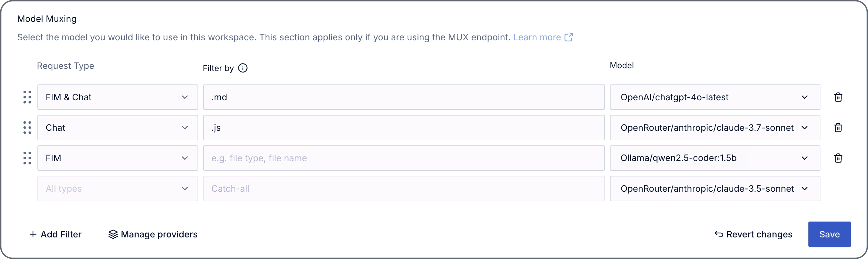The image size is (868, 259).
Task: Click Add Filter
Action: 55,234
